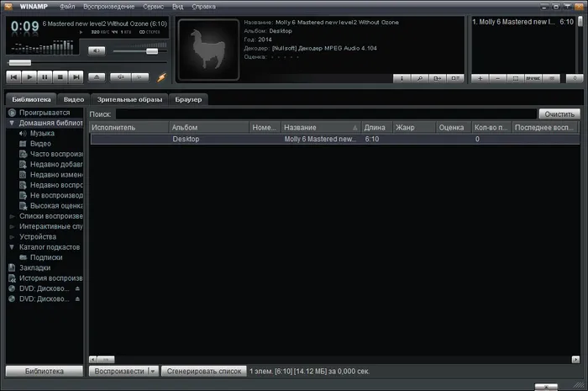The height and width of the screenshot is (391, 588).
Task: Open Подписки under podcast catalog
Action: tap(46, 257)
